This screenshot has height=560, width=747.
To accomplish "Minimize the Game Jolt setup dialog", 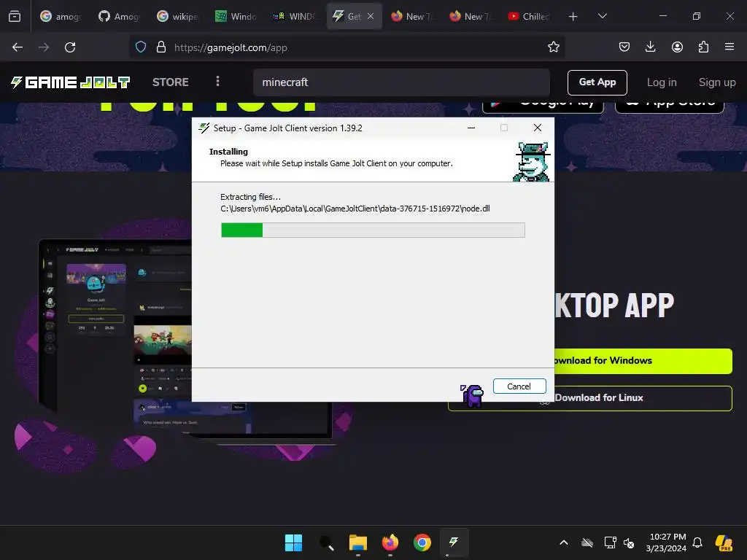I will tap(471, 128).
